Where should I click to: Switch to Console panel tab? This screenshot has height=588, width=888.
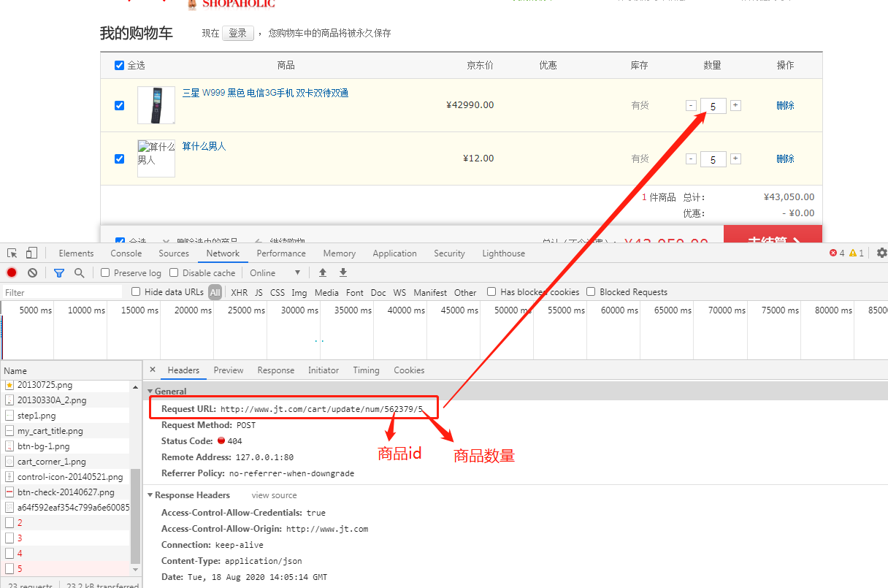coord(126,253)
